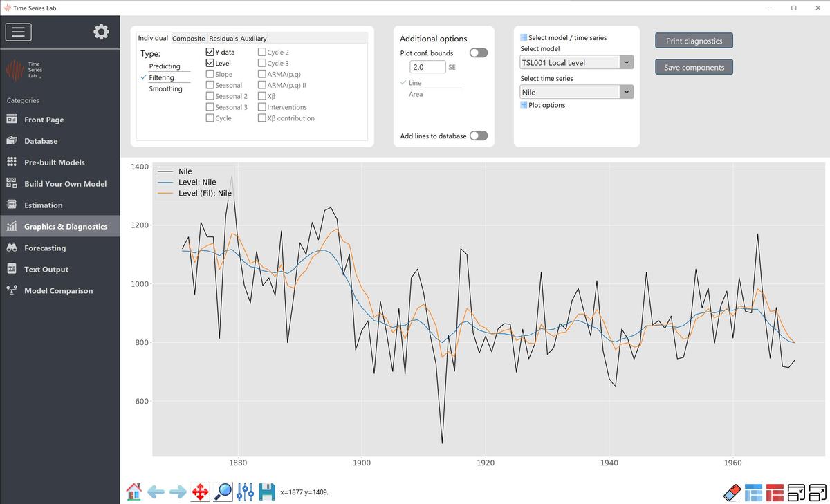Click the first window arrangement icon
Screen dimensions: 830x504
point(796,492)
